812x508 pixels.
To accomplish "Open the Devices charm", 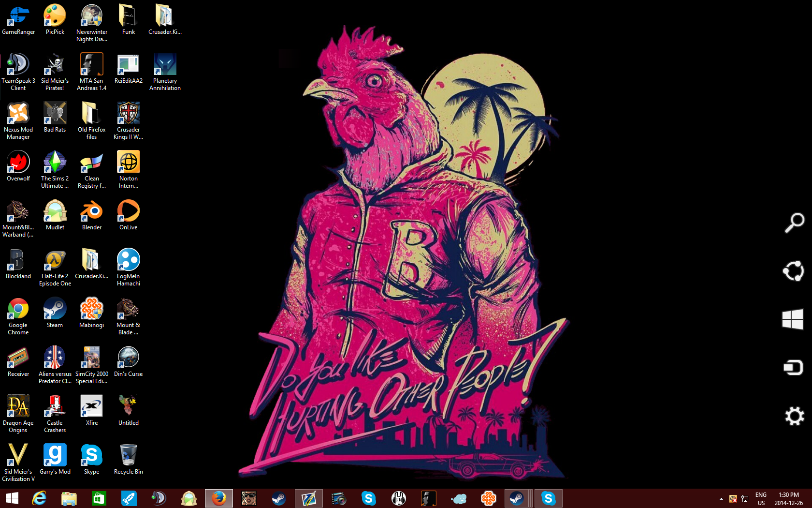I will click(794, 368).
